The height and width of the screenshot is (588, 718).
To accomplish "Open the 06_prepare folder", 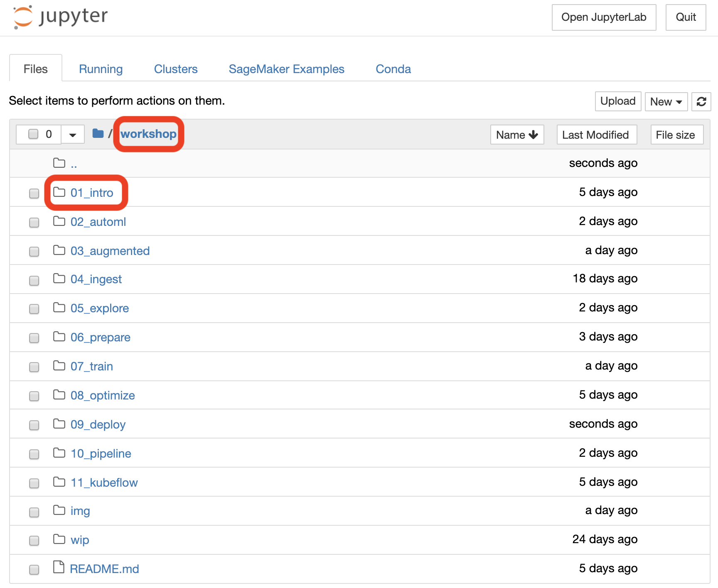I will click(101, 337).
